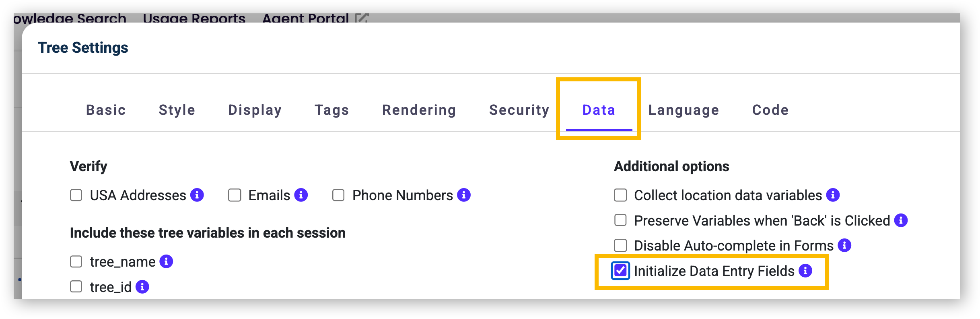Screen dimensions: 980x319
Task: Click info icon for Preserve Variables option
Action: click(x=901, y=220)
